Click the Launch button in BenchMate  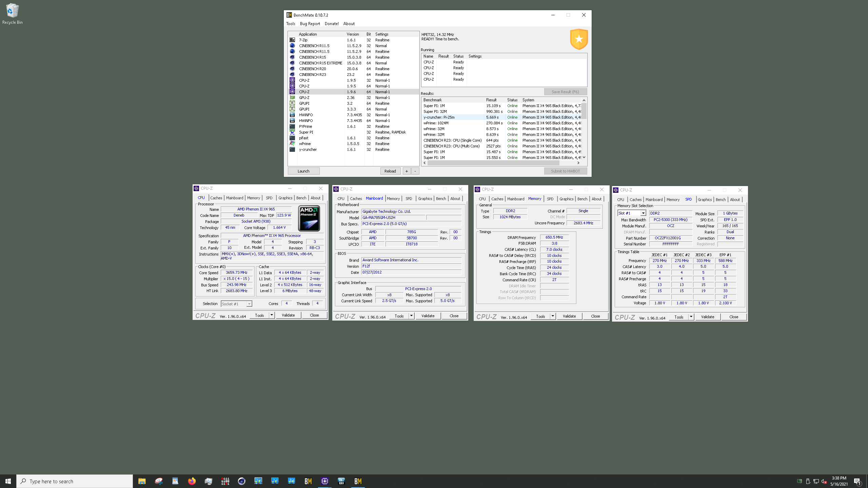(x=303, y=171)
